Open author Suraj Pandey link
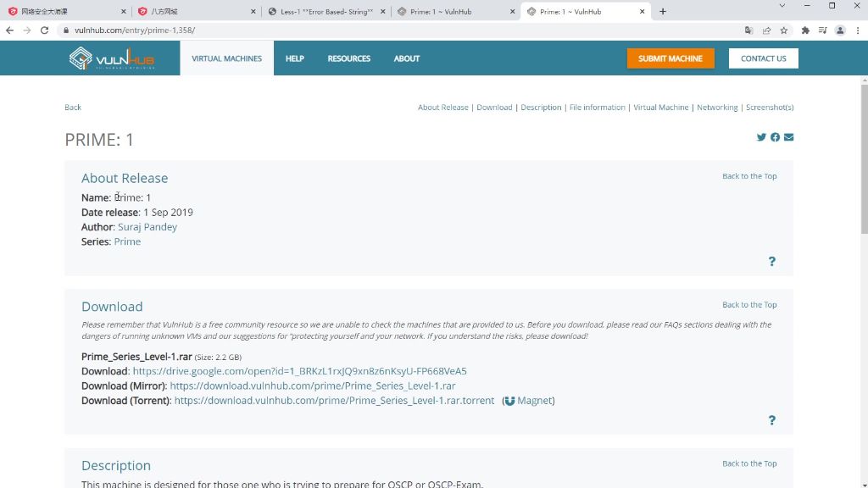Viewport: 868px width, 488px height. click(x=147, y=227)
